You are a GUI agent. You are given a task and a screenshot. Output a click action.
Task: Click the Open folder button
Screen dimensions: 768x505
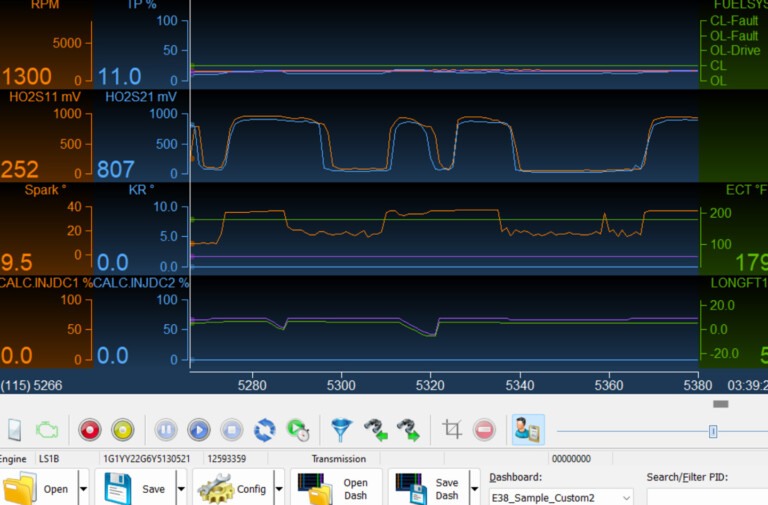[x=38, y=489]
